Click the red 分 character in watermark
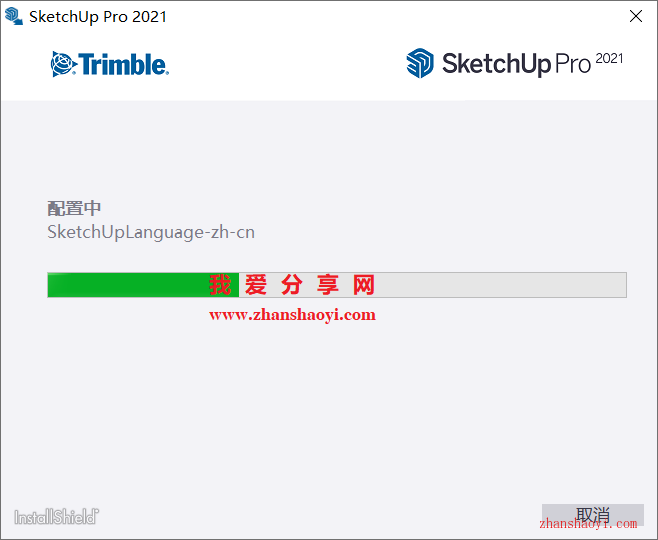The image size is (658, 540). coord(292,285)
